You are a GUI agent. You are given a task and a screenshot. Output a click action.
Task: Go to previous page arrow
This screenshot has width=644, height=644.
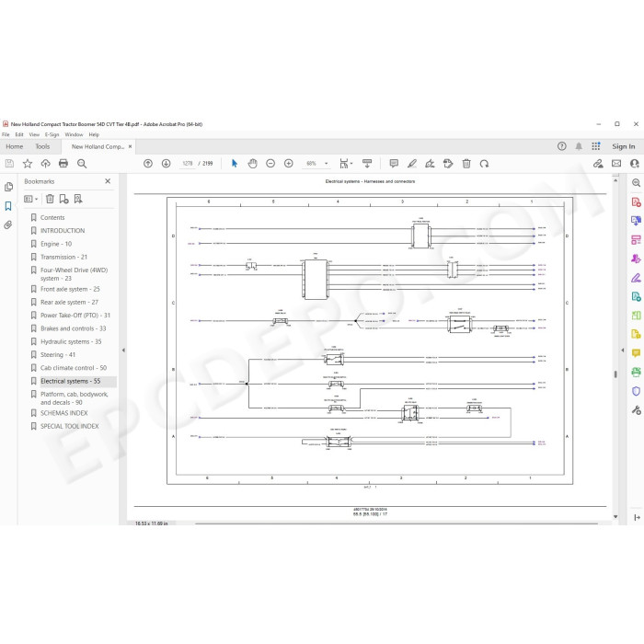[148, 164]
